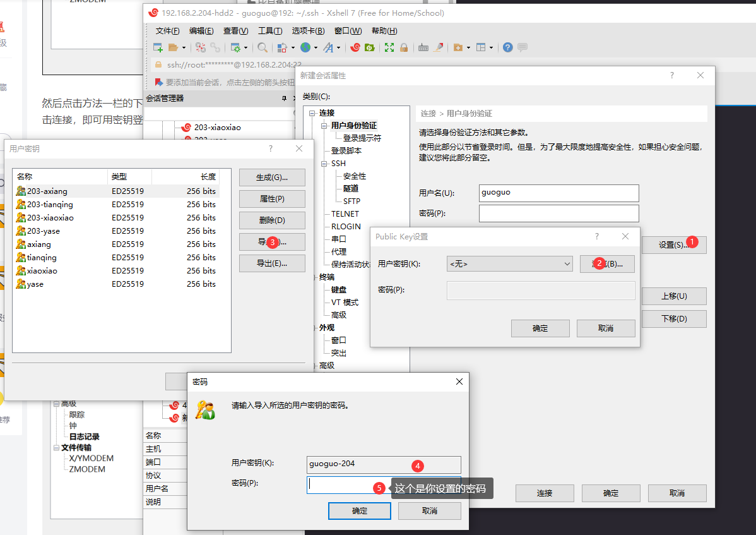Click the 用户名(U) field containing guoguo
756x535 pixels.
559,193
